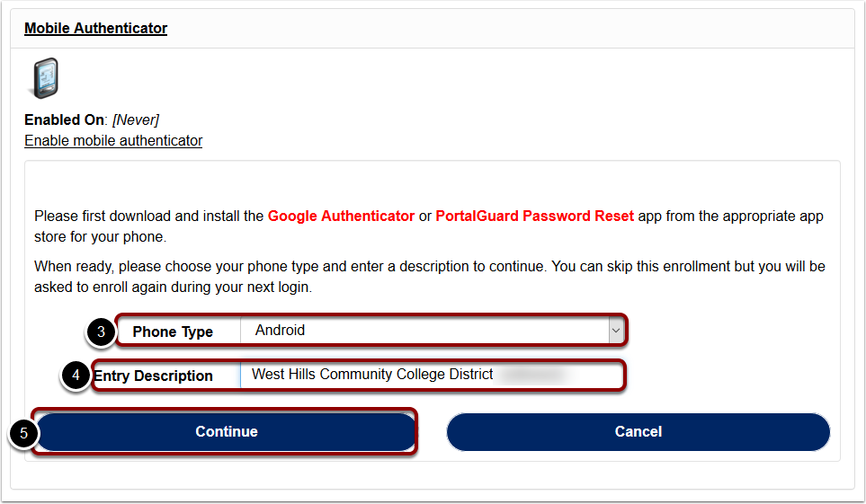Click the skip enrollment instructions paragraph
The image size is (866, 504).
click(x=430, y=277)
